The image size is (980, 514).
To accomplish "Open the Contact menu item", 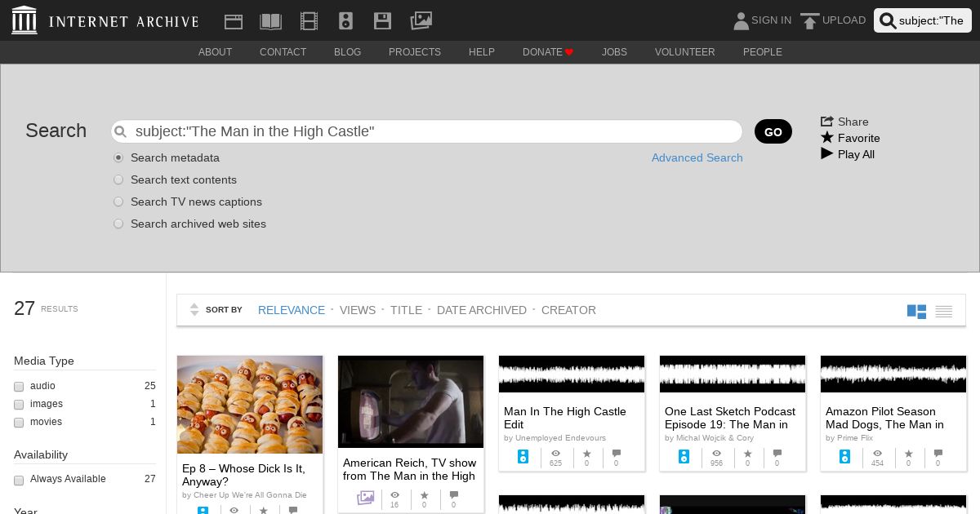I will pyautogui.click(x=283, y=52).
